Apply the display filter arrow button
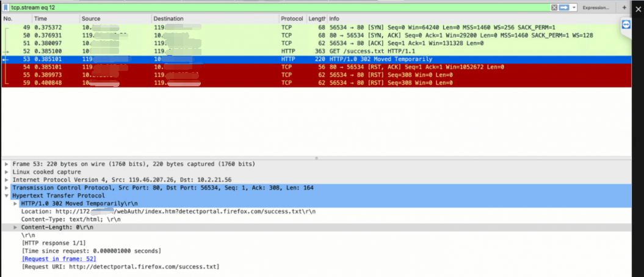The width and height of the screenshot is (644, 277). tap(563, 7)
